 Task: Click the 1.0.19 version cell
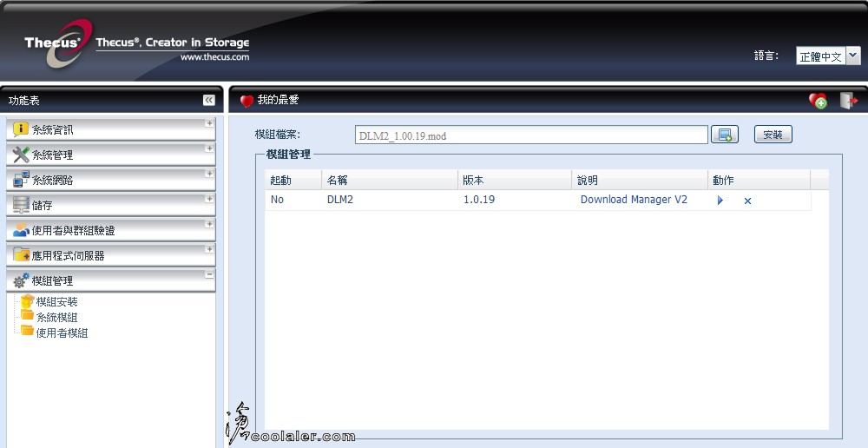click(x=479, y=200)
